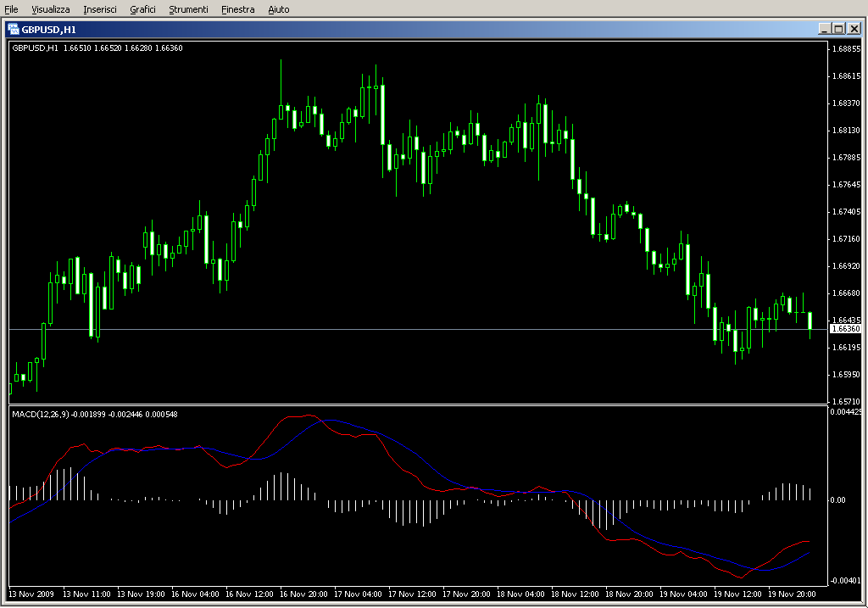Click the '17 Nov 04:00' time label
Viewport: 868px width, 608px height.
tap(359, 594)
